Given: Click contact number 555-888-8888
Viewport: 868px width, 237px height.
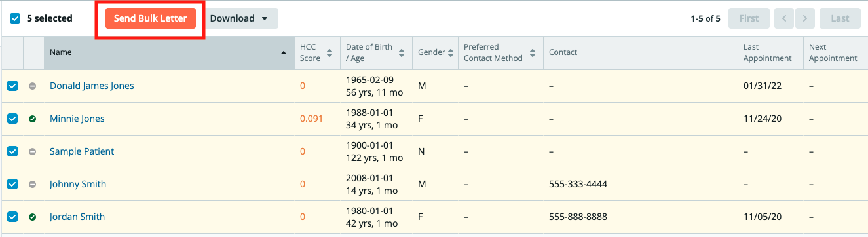Looking at the screenshot, I should pyautogui.click(x=578, y=217).
